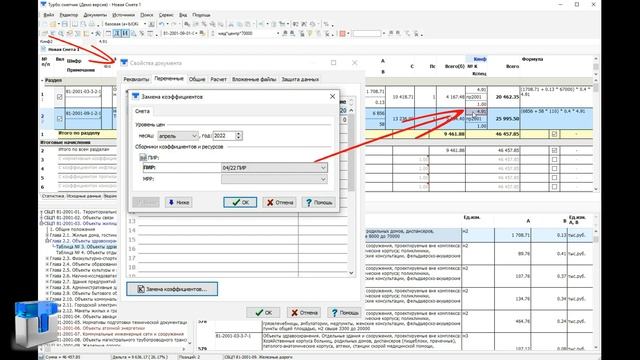Viewport: 640px width, 360px height.
Task: Click the second highlighted toggle icon in the second row
Action: (x=125, y=33)
